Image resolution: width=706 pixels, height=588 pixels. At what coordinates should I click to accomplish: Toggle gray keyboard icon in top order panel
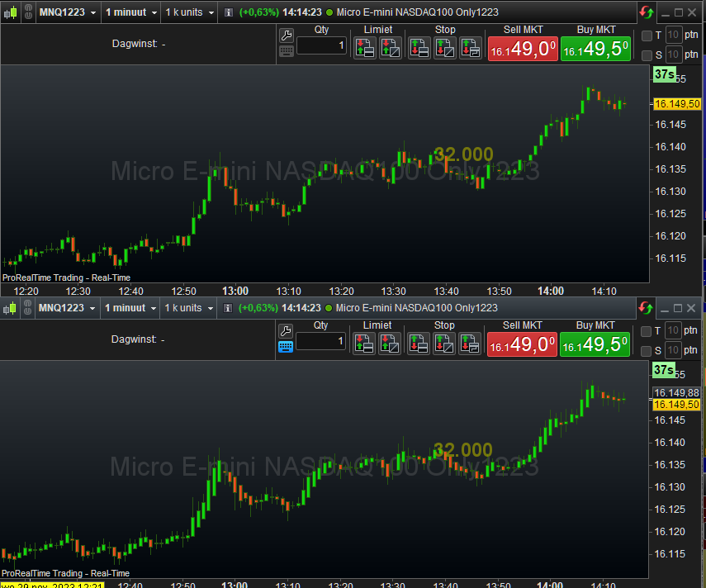coord(287,51)
